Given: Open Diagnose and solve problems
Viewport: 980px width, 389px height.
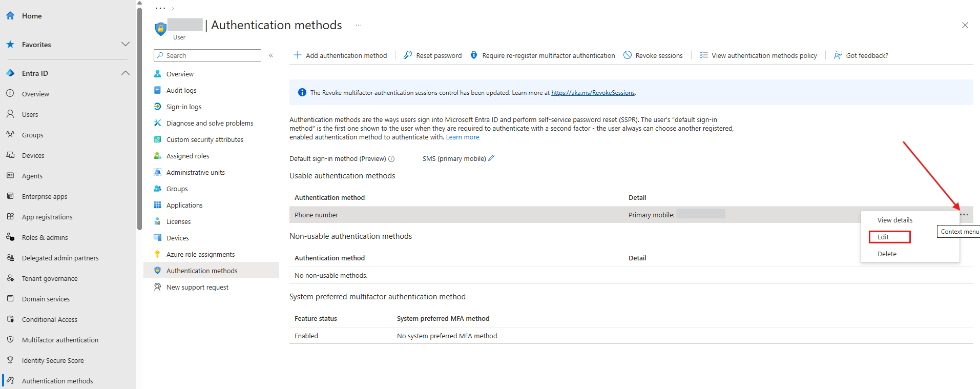Looking at the screenshot, I should click(210, 123).
